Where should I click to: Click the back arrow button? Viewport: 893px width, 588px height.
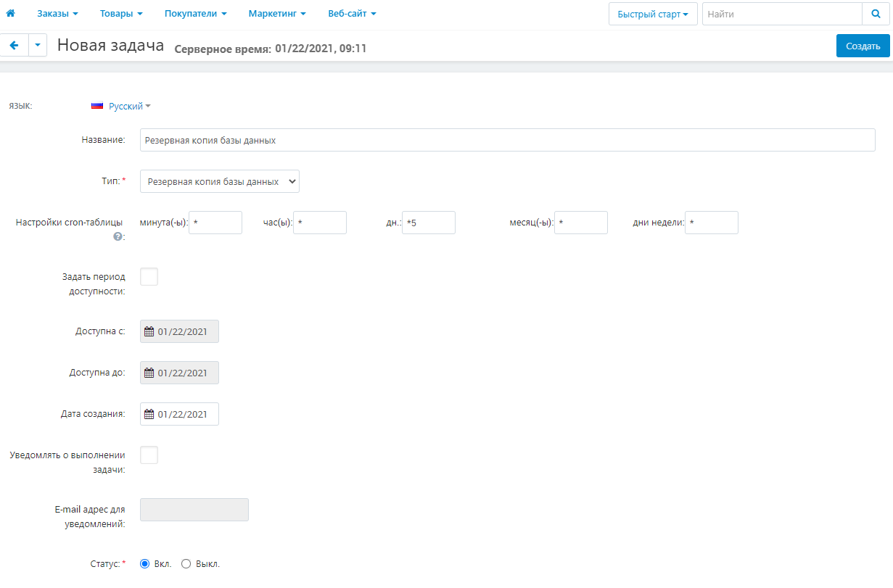point(14,46)
